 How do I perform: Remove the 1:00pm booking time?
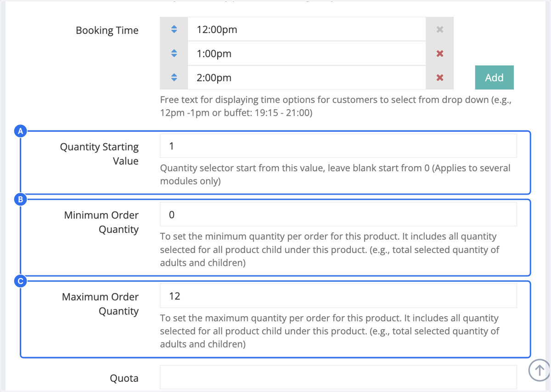(x=439, y=53)
